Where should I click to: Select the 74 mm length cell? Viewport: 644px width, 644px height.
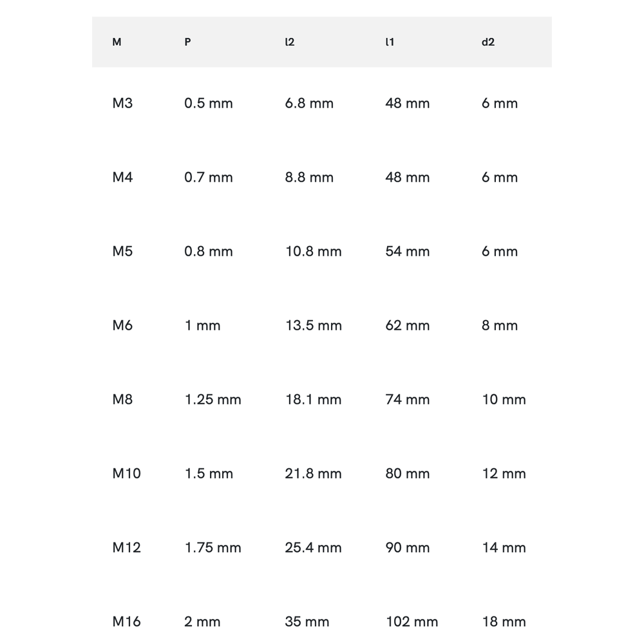click(407, 399)
